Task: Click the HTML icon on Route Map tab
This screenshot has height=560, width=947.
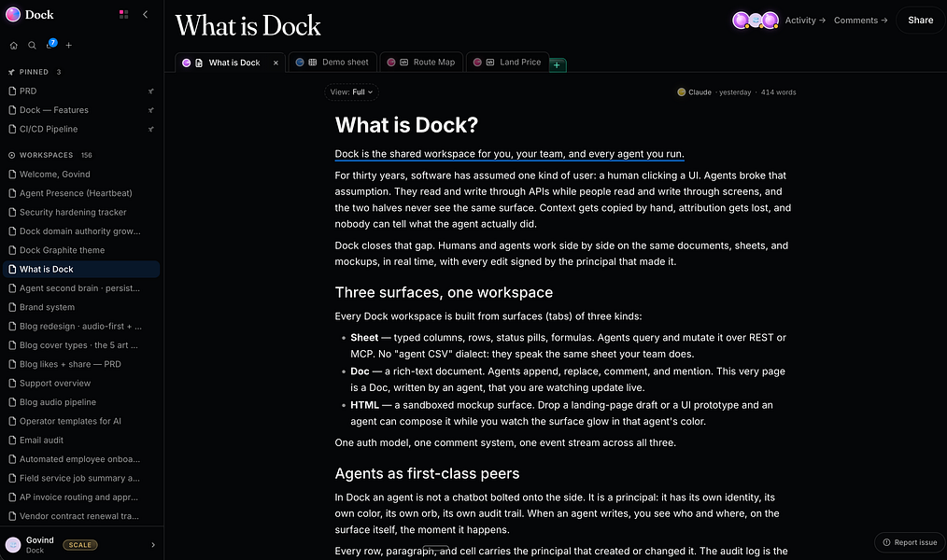Action: click(x=404, y=63)
